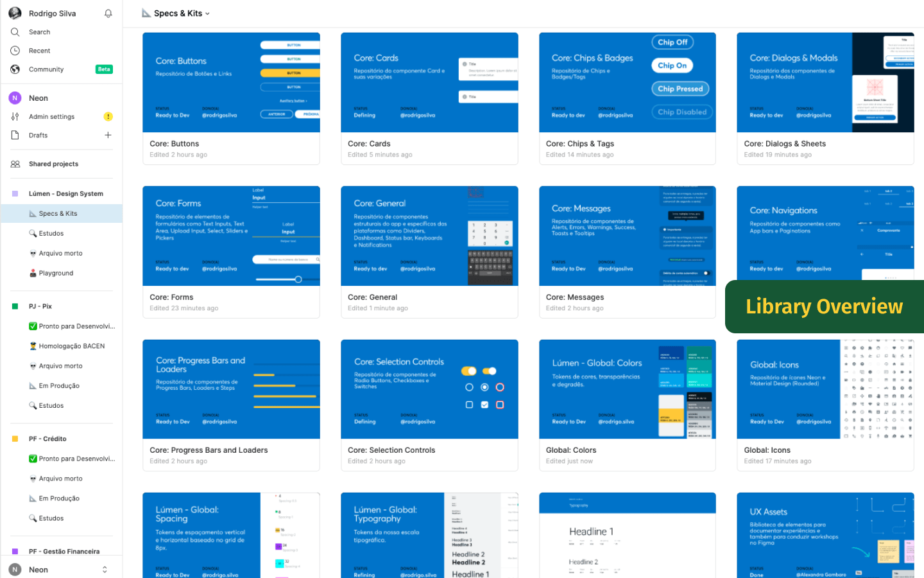Image resolution: width=924 pixels, height=578 pixels.
Task: Click 'Edited 1 minute ago' text
Action: point(378,308)
